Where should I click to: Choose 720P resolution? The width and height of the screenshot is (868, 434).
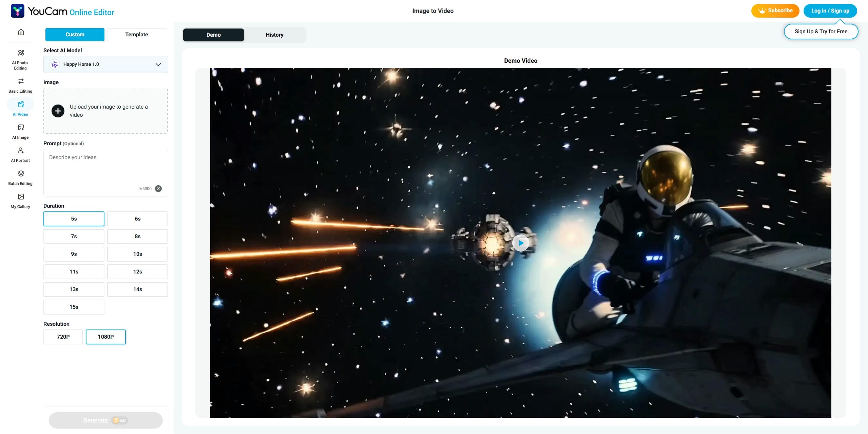[63, 337]
